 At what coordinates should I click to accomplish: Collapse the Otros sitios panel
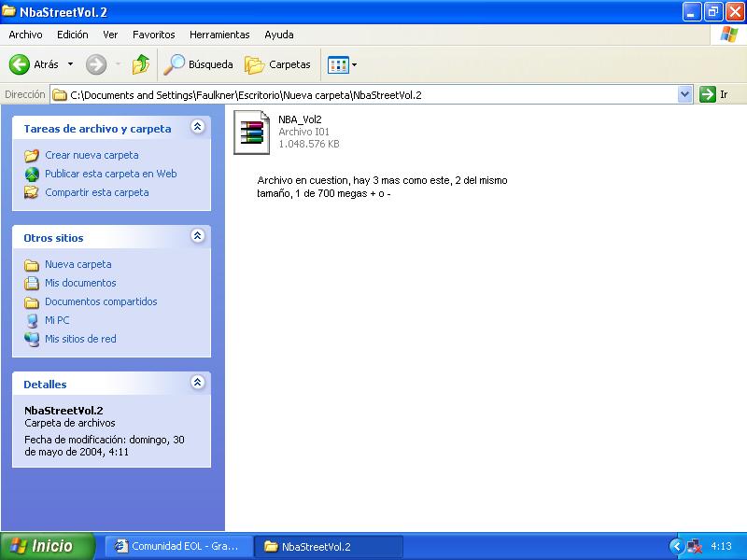coord(197,236)
